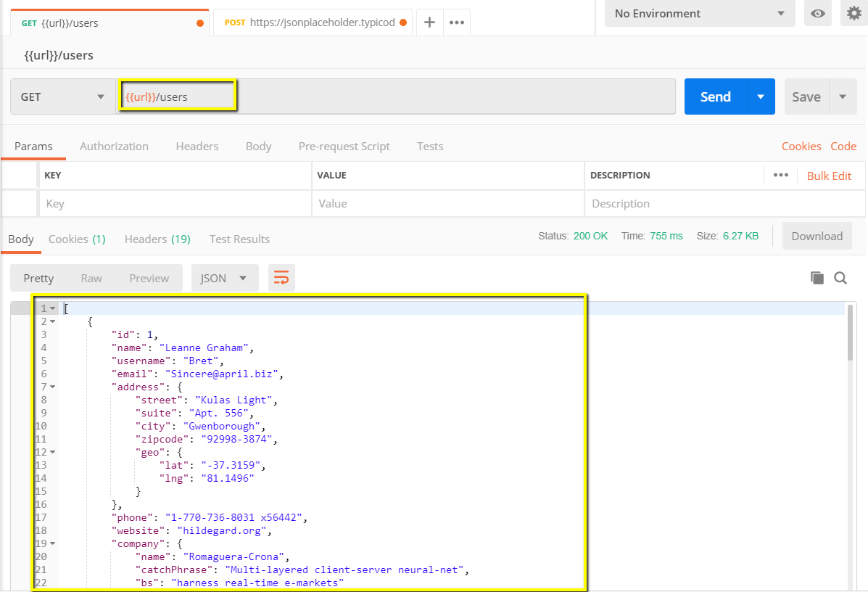Toggle line wrap icon in response
The image size is (868, 592).
click(x=281, y=278)
